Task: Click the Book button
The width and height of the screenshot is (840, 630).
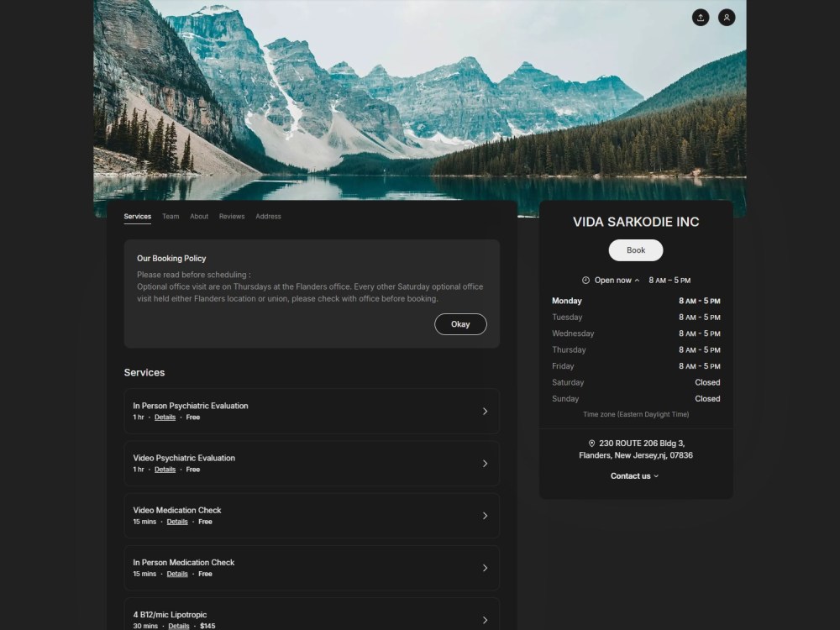Action: (636, 250)
